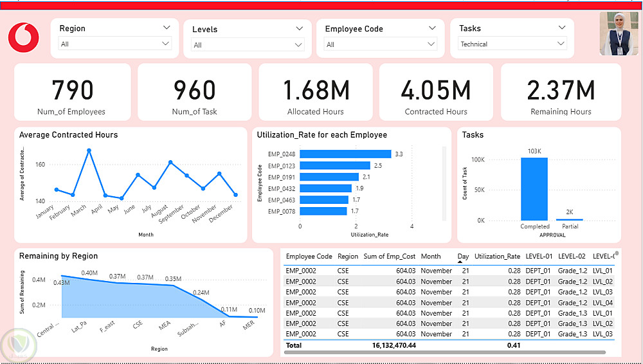Image resolution: width=643 pixels, height=364 pixels.
Task: Click the Utilization chart vertical scrollbar
Action: point(444,183)
